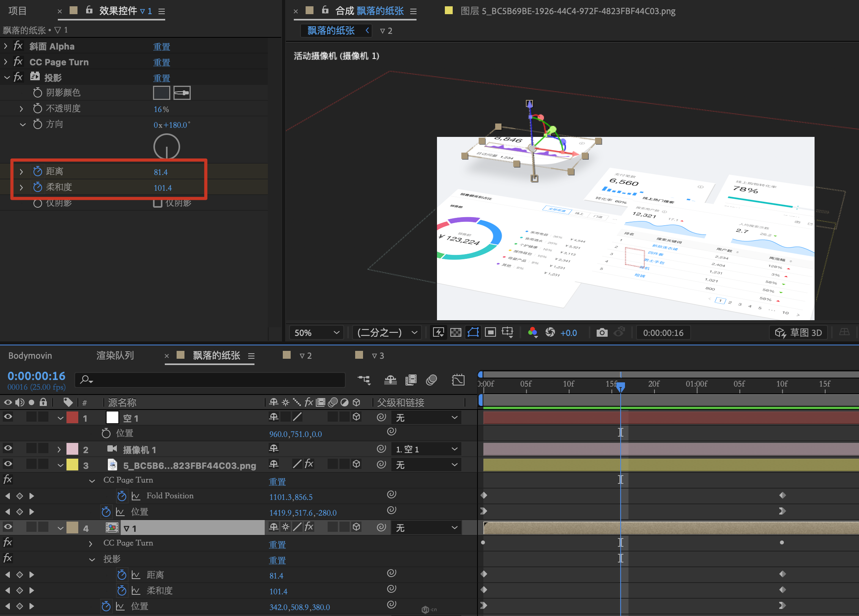Click the 草图 3D button

[798, 333]
